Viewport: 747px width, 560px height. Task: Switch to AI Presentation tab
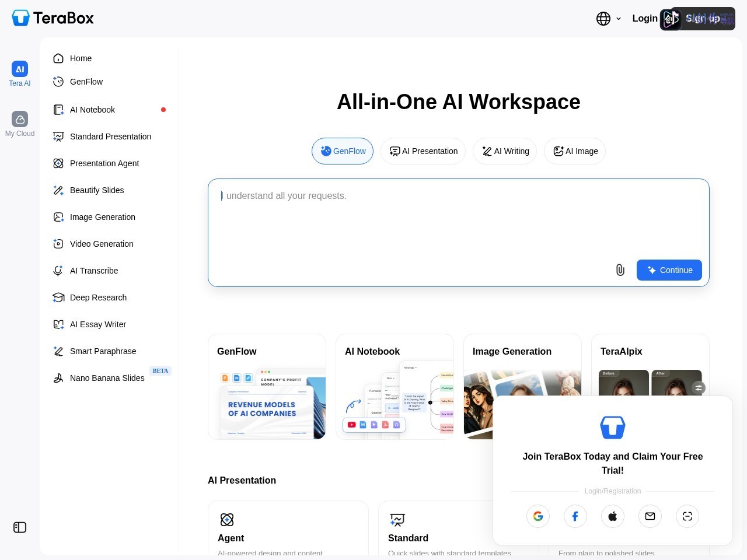click(x=423, y=151)
